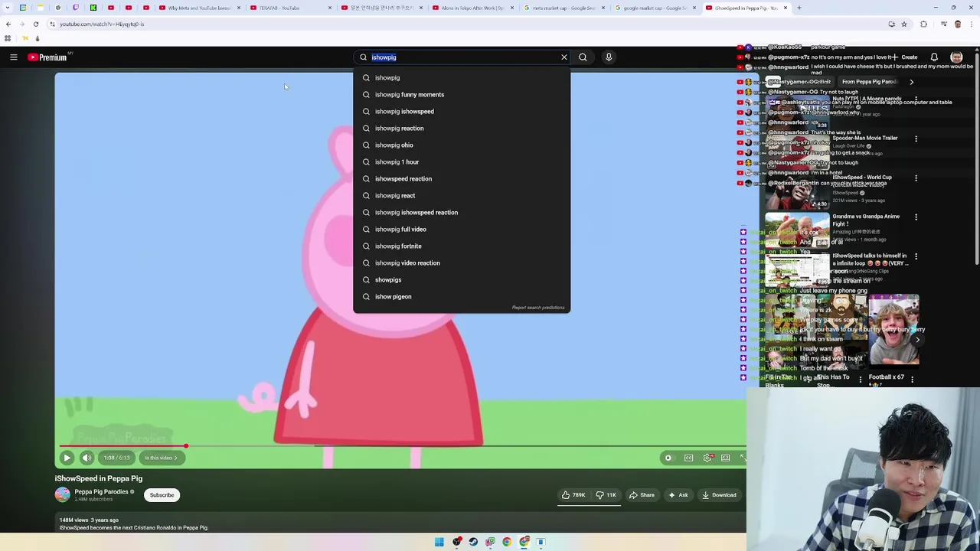The image size is (980, 551).
Task: Switch player to theater mode
Action: [726, 458]
